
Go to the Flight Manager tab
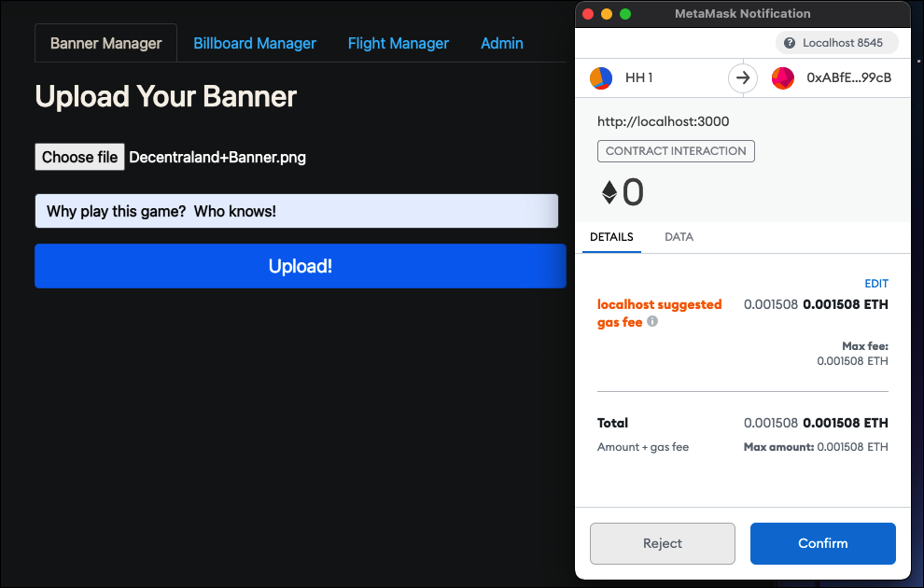399,43
